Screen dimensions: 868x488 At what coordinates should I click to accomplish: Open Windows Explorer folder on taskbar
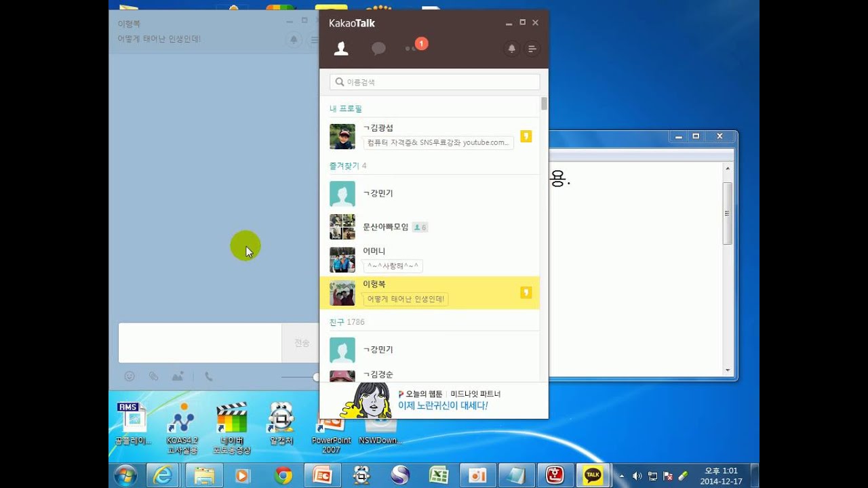(x=204, y=476)
